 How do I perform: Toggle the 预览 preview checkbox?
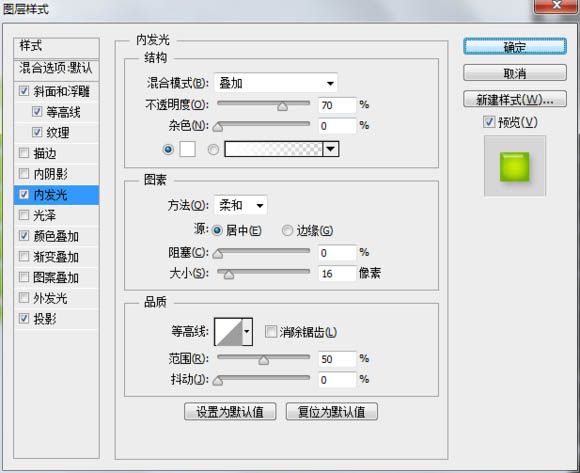(489, 122)
